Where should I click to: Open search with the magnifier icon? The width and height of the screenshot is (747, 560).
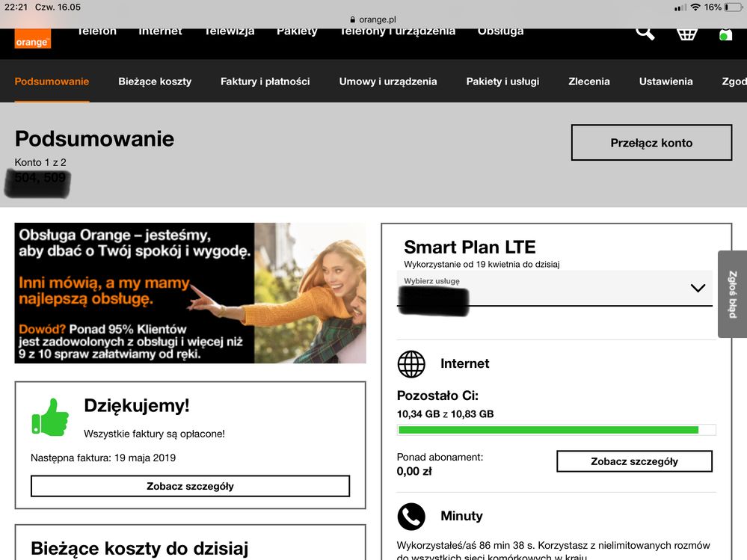tap(645, 32)
